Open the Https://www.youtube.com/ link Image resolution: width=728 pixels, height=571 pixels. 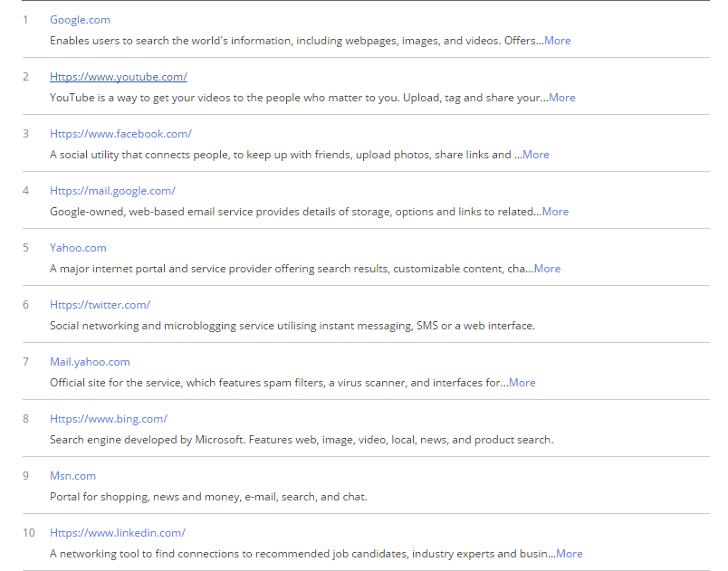[x=119, y=77]
